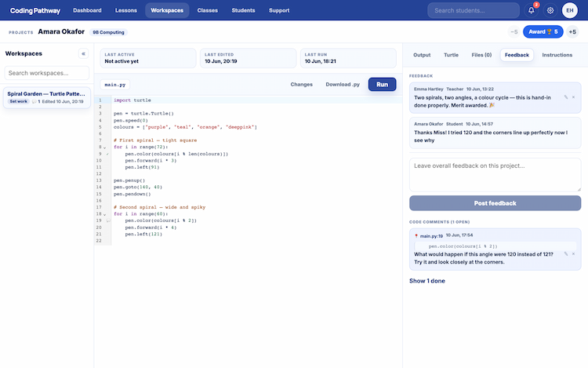
Task: Click the 9B Computing class badge
Action: click(x=108, y=32)
